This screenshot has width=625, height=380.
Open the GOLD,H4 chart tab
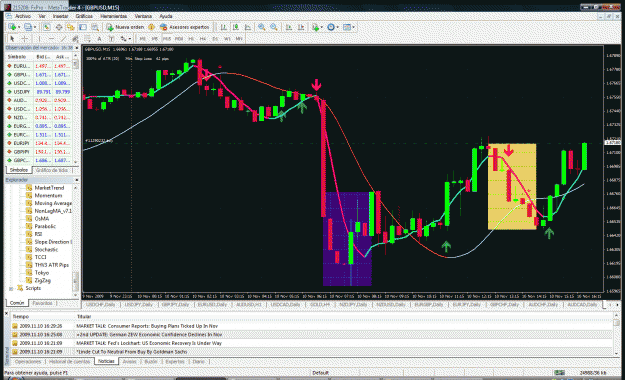pyautogui.click(x=320, y=305)
